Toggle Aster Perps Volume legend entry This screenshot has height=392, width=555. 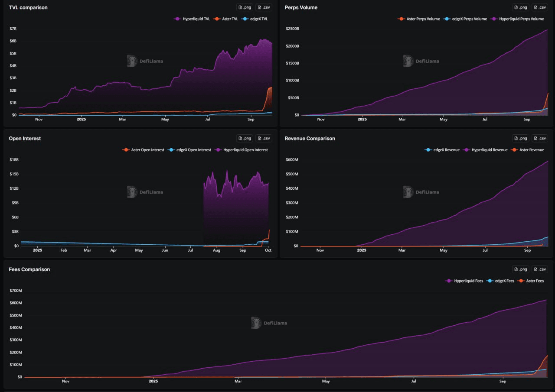pyautogui.click(x=419, y=19)
